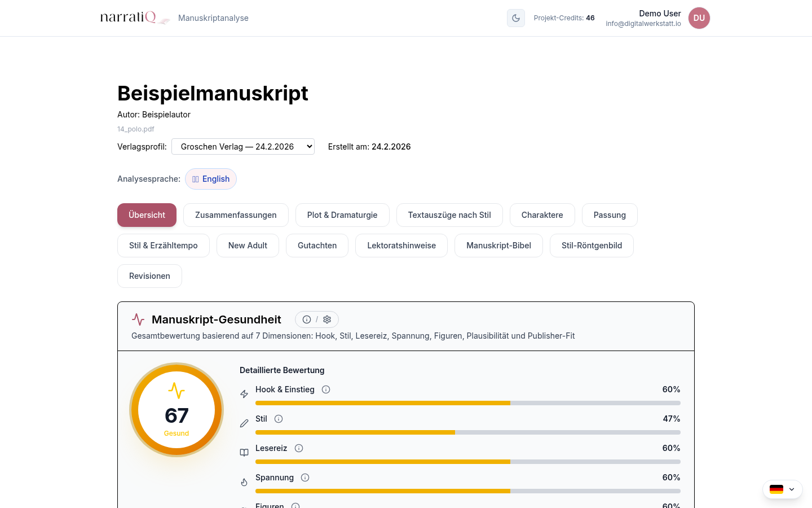The height and width of the screenshot is (508, 812).
Task: Open the Revisionen section
Action: pos(149,276)
